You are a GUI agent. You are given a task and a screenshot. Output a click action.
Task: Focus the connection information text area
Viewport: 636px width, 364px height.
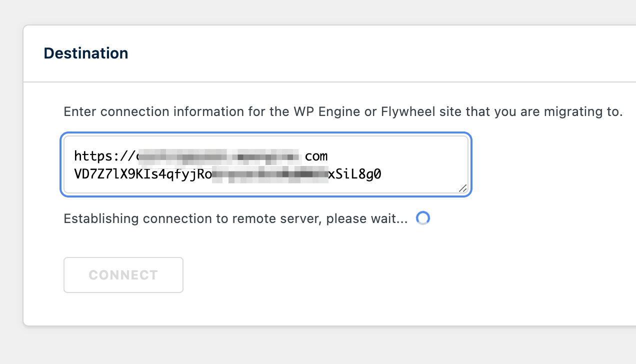266,165
